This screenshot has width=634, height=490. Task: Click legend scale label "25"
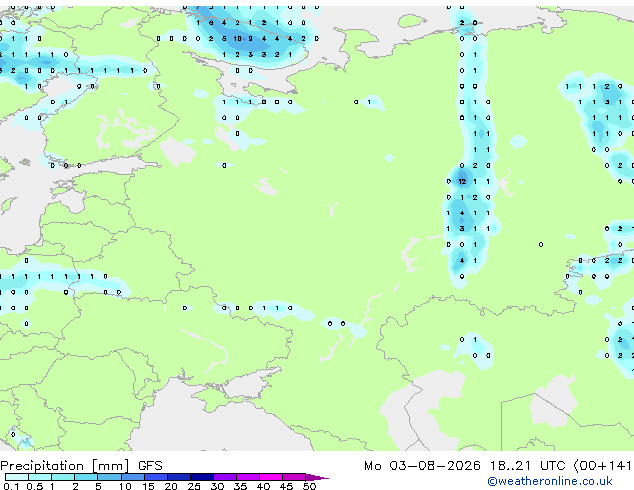[194, 486]
